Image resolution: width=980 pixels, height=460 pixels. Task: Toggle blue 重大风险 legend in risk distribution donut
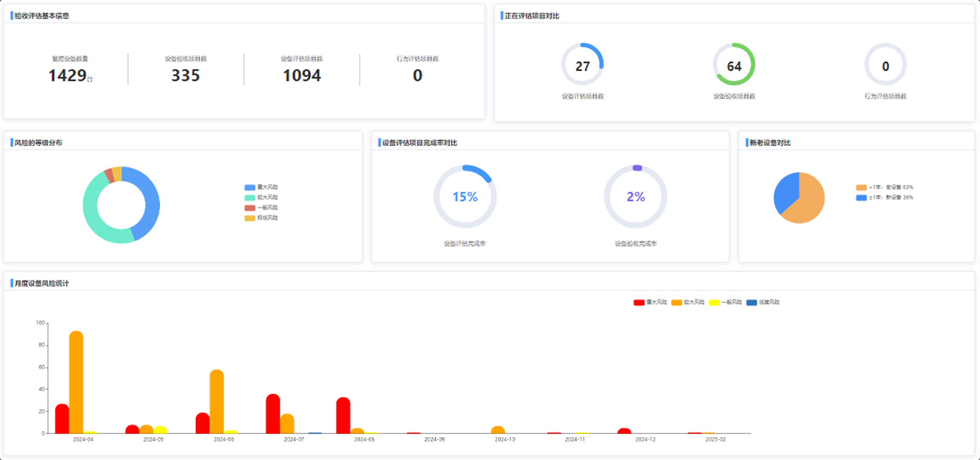(x=261, y=187)
